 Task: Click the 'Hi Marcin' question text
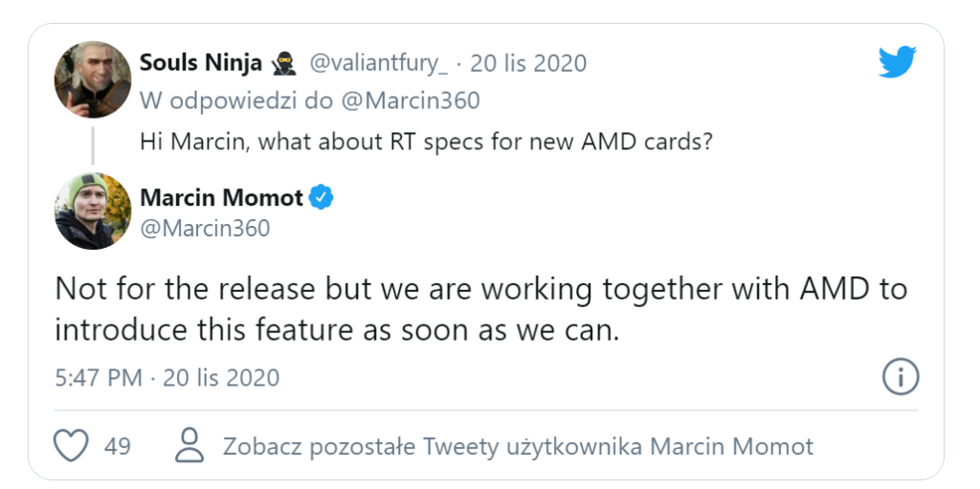click(426, 142)
